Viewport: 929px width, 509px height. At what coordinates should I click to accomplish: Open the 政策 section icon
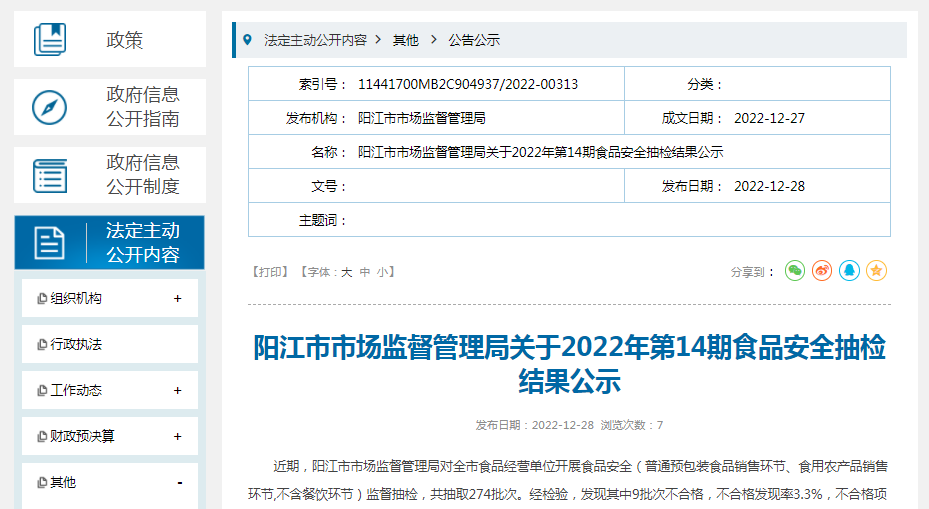pyautogui.click(x=50, y=40)
